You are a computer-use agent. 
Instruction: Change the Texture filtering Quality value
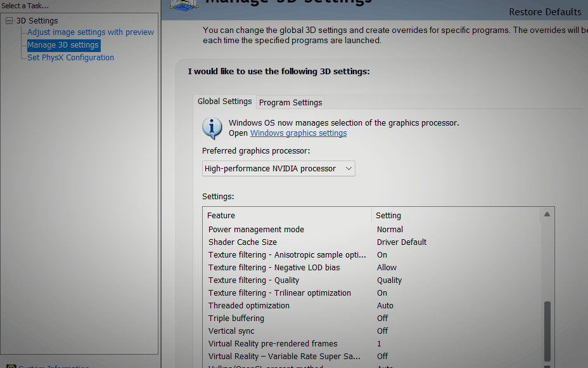point(389,280)
